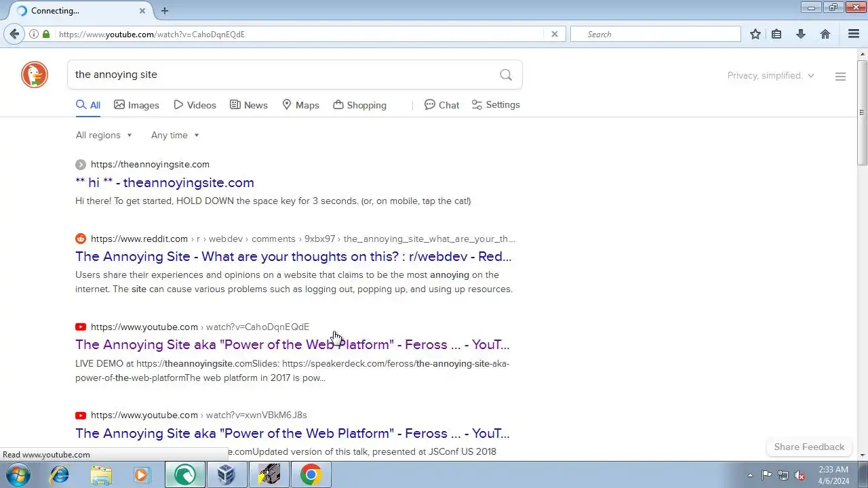The height and width of the screenshot is (488, 868).
Task: Open VirtualBox cube icon in taskbar
Action: click(x=226, y=474)
